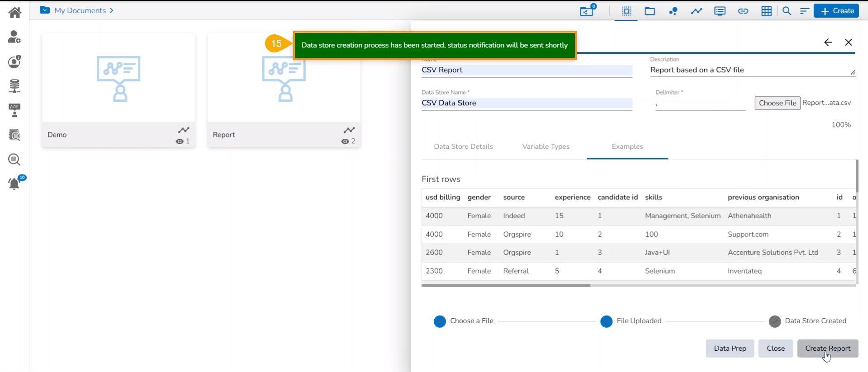Image resolution: width=868 pixels, height=372 pixels.
Task: Open the notifications bell icon
Action: click(x=14, y=184)
